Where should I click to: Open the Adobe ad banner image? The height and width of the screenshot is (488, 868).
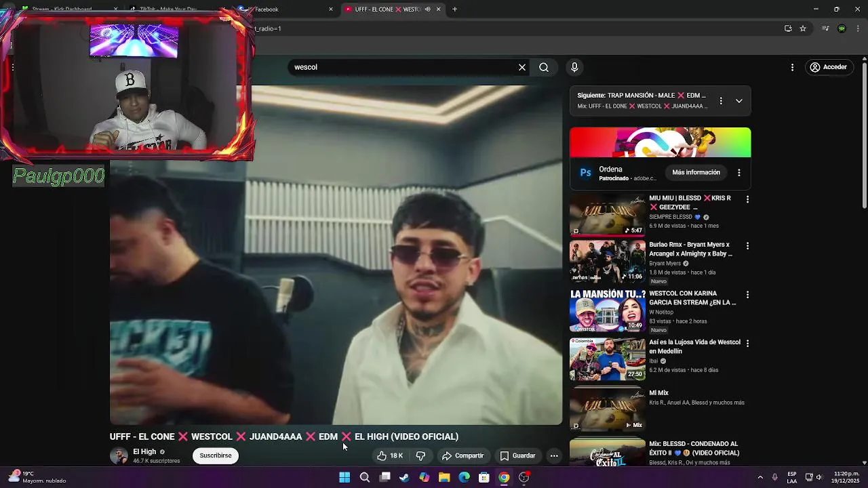[660, 142]
